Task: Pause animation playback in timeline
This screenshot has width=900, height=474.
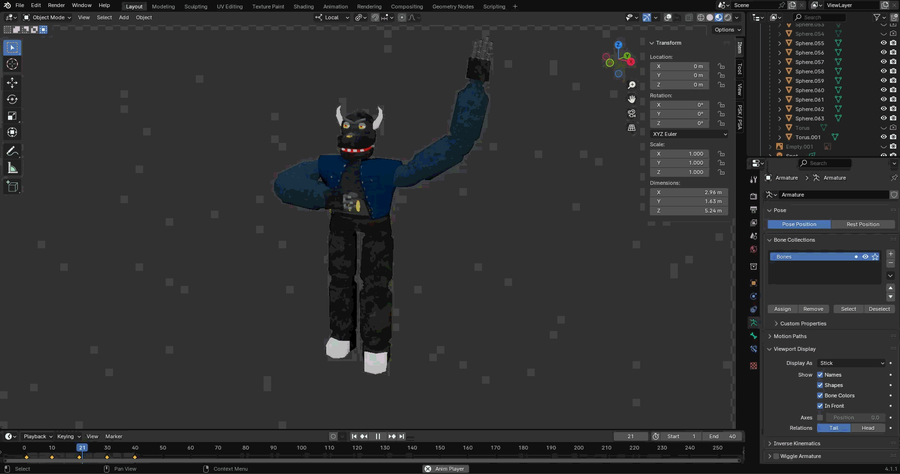Action: tap(378, 437)
